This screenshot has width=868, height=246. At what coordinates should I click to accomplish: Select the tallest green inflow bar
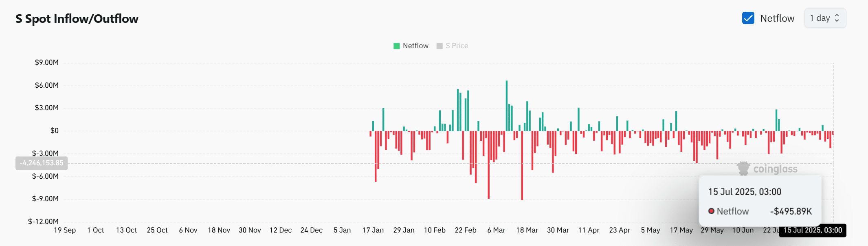tap(507, 106)
